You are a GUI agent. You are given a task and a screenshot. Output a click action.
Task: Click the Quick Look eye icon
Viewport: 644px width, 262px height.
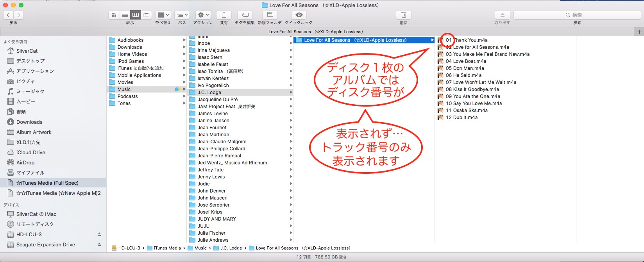coord(299,15)
